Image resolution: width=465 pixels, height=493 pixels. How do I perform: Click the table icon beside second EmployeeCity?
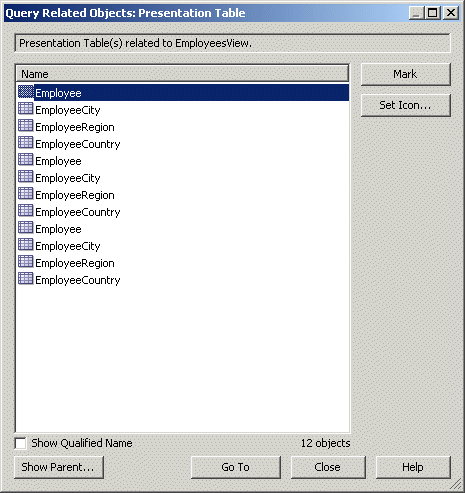(x=26, y=177)
